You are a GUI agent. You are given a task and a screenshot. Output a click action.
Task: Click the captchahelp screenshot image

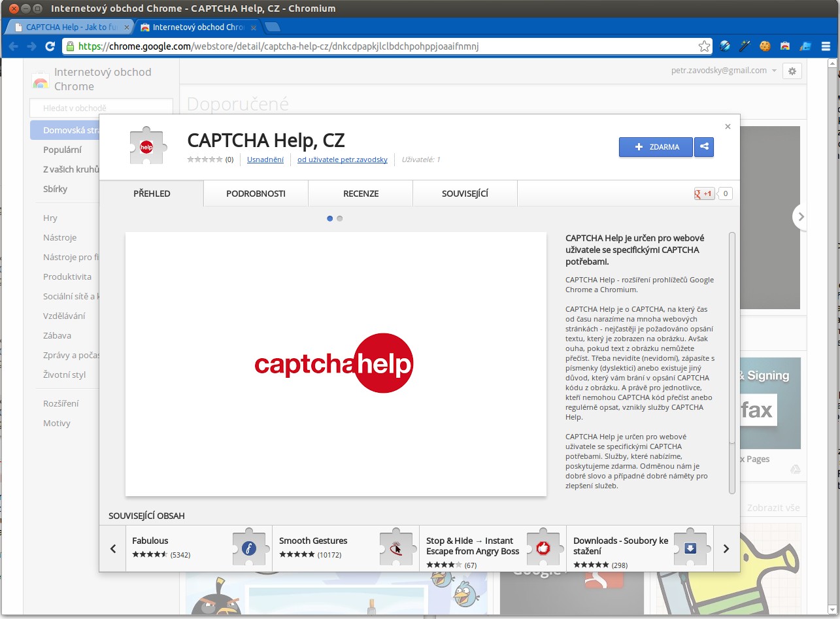[335, 363]
